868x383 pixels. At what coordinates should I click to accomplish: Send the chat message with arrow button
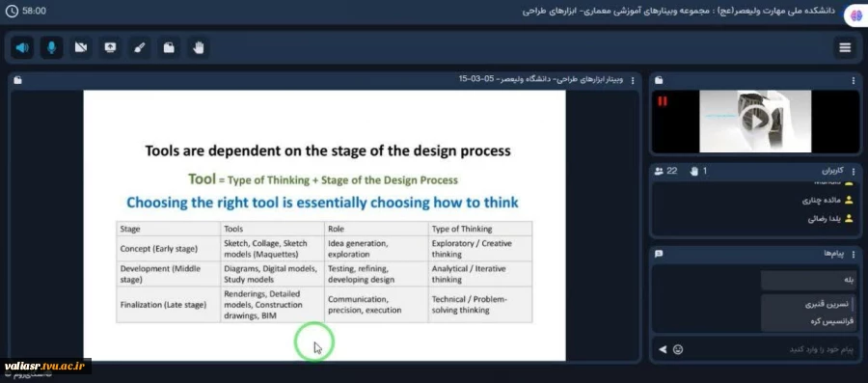tap(663, 349)
